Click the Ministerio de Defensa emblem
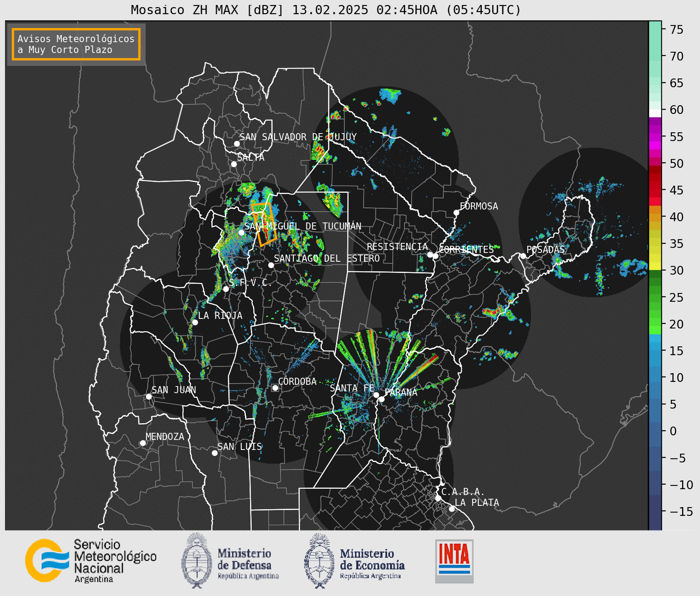 tap(197, 561)
